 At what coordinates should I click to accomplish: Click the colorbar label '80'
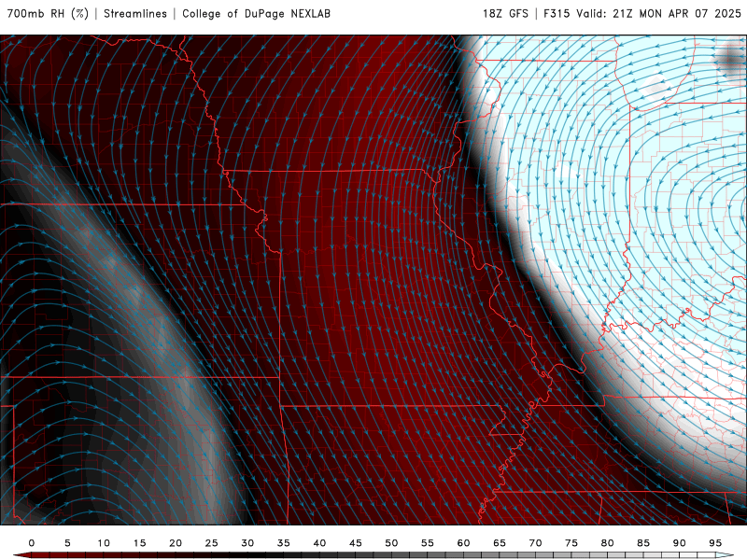(x=608, y=543)
